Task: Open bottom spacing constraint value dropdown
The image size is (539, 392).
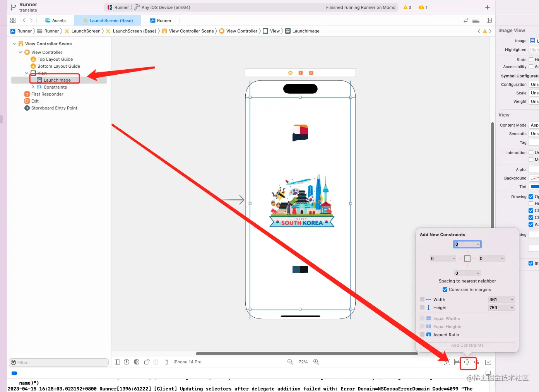Action: [478, 273]
